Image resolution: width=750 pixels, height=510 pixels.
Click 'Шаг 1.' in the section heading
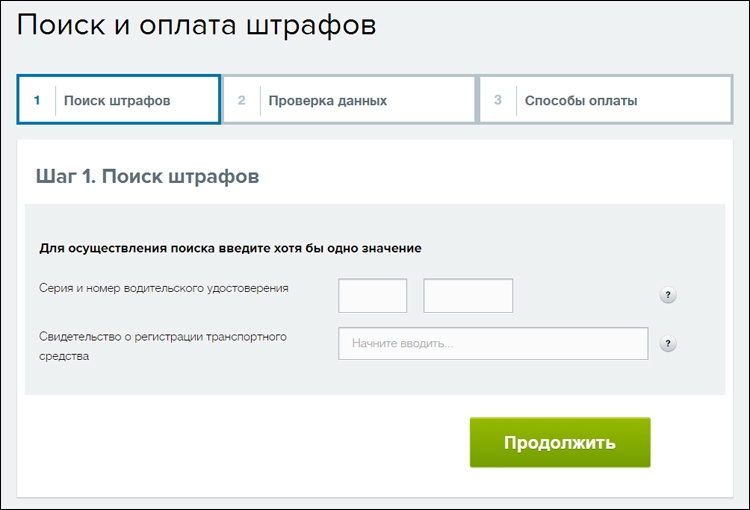(66, 177)
